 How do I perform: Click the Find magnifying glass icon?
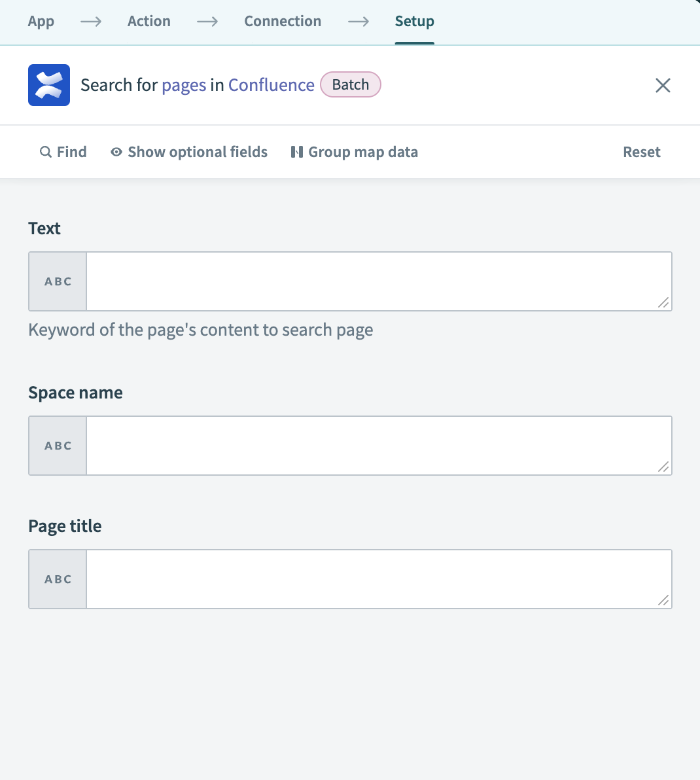pos(46,151)
